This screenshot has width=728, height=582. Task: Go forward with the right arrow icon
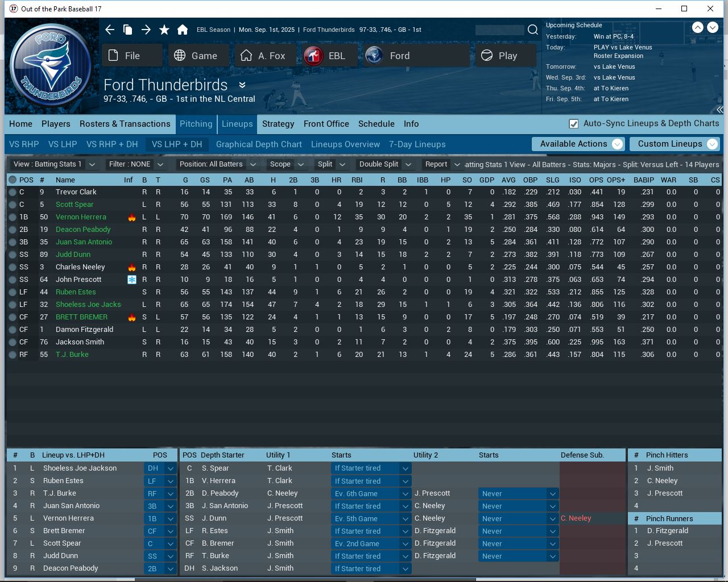point(146,30)
